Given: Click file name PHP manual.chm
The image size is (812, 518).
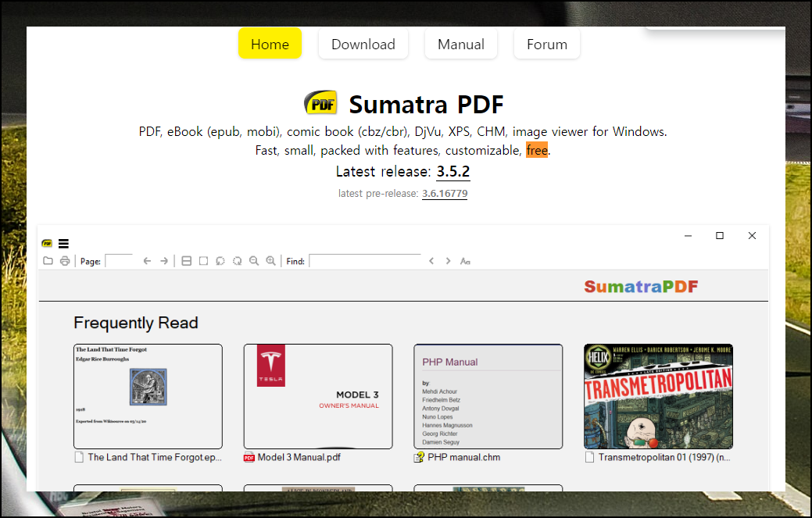Looking at the screenshot, I should 464,458.
